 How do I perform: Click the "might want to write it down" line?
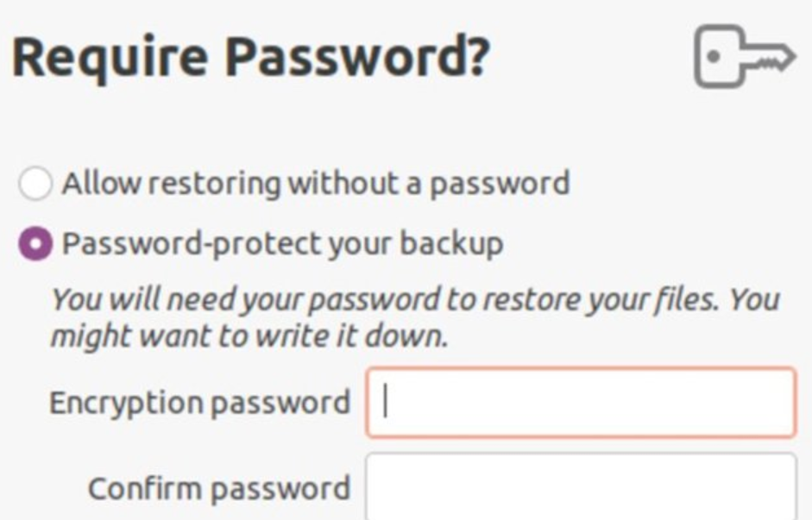pos(249,336)
